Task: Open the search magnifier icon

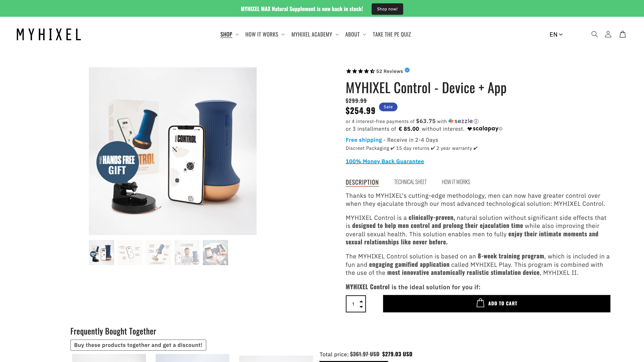Action: click(x=595, y=34)
